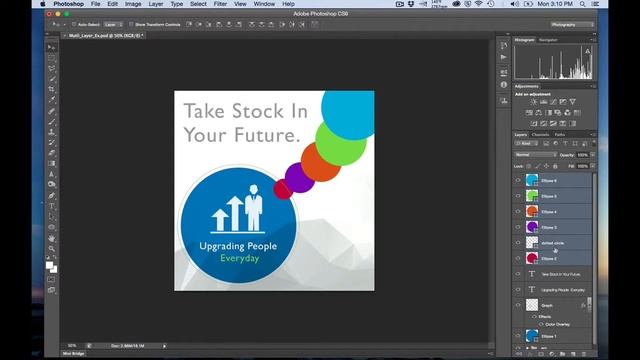Image resolution: width=640 pixels, height=360 pixels.
Task: Collapse the Graph layer effects list
Action: 589,305
